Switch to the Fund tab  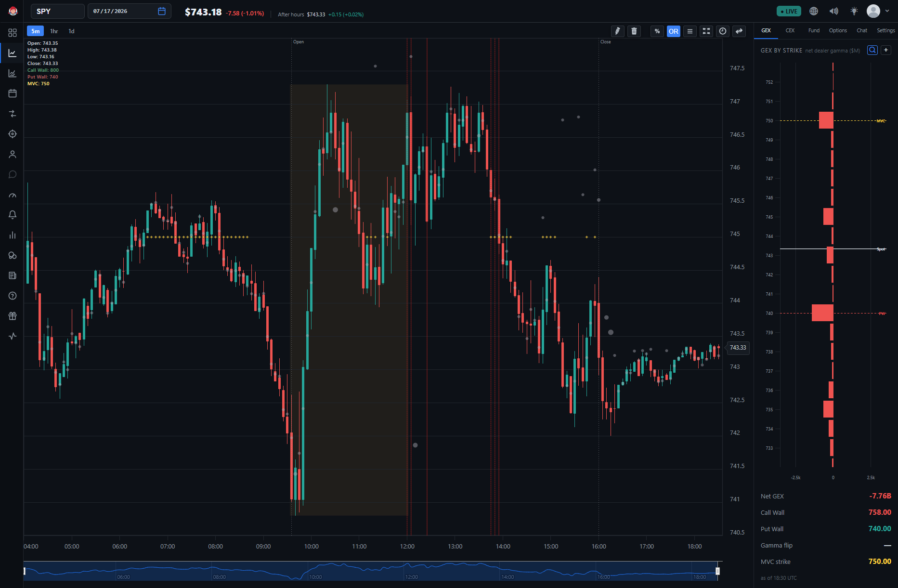pyautogui.click(x=814, y=30)
